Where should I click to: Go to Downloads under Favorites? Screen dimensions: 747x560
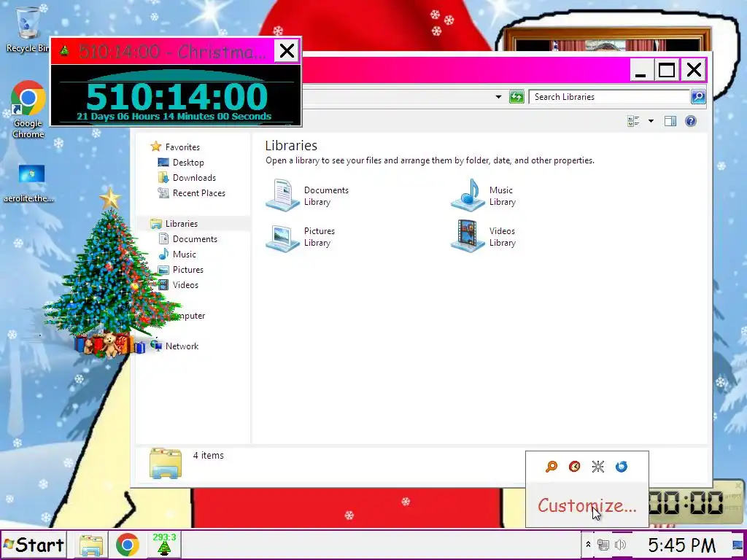click(x=194, y=178)
